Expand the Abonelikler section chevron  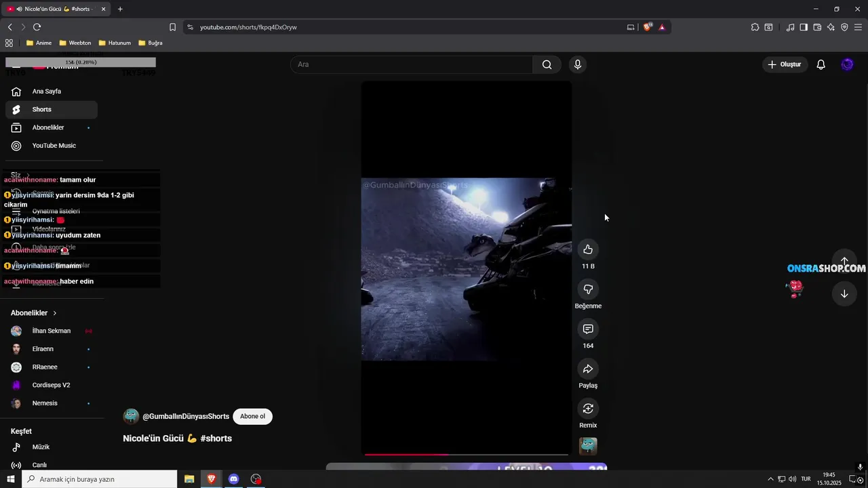pyautogui.click(x=55, y=313)
